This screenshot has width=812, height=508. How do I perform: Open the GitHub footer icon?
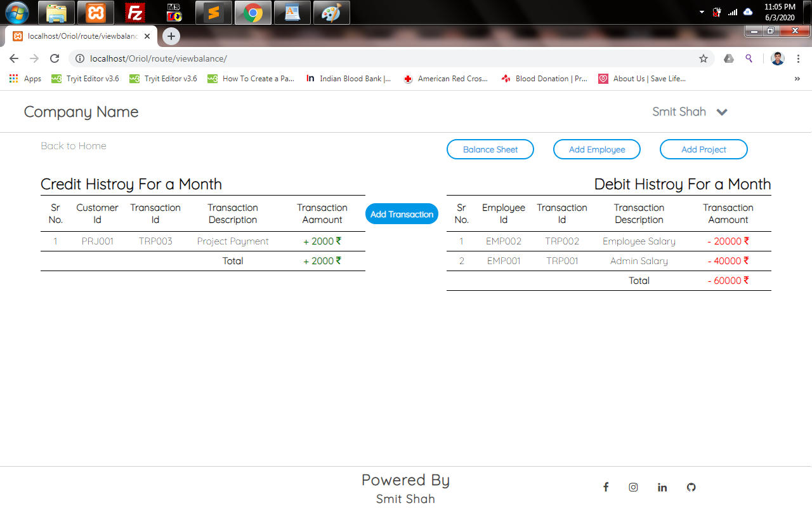coord(691,487)
